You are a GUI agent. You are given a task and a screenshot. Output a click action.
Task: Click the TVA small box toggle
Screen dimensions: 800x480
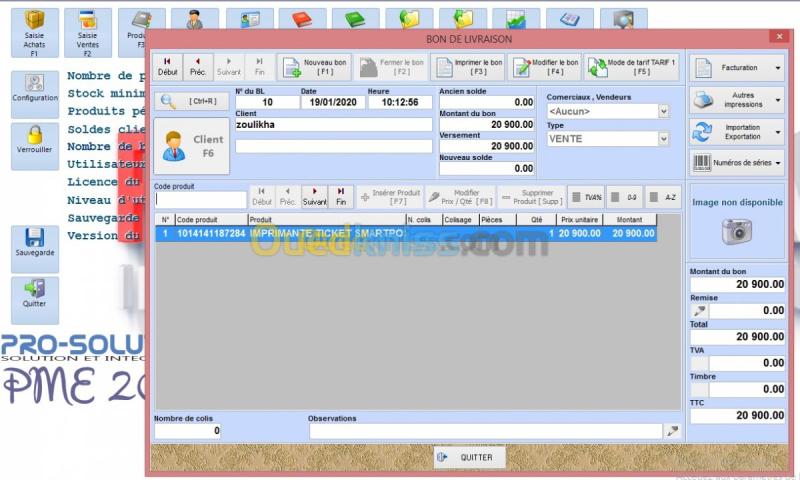699,363
